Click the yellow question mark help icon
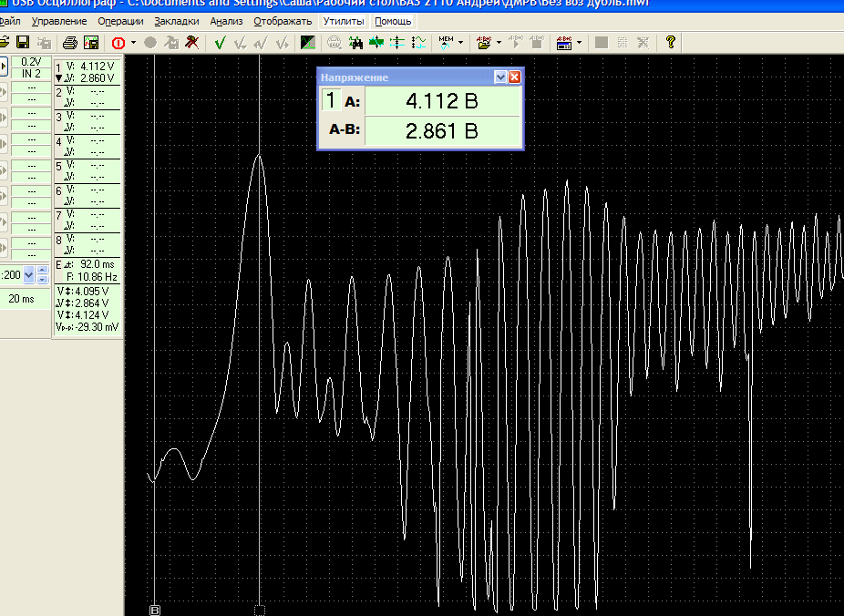This screenshot has height=616, width=844. point(670,43)
